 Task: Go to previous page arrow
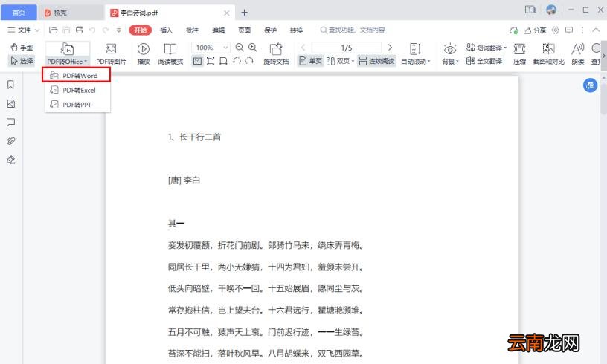(x=303, y=47)
